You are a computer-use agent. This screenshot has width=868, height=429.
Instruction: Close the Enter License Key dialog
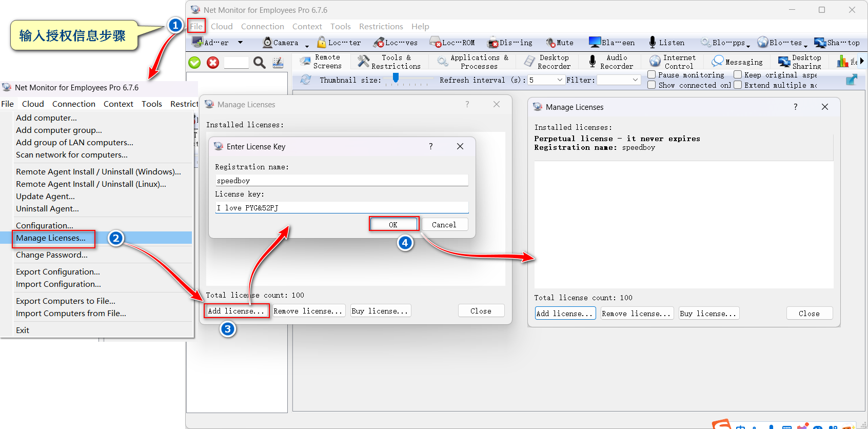click(460, 146)
